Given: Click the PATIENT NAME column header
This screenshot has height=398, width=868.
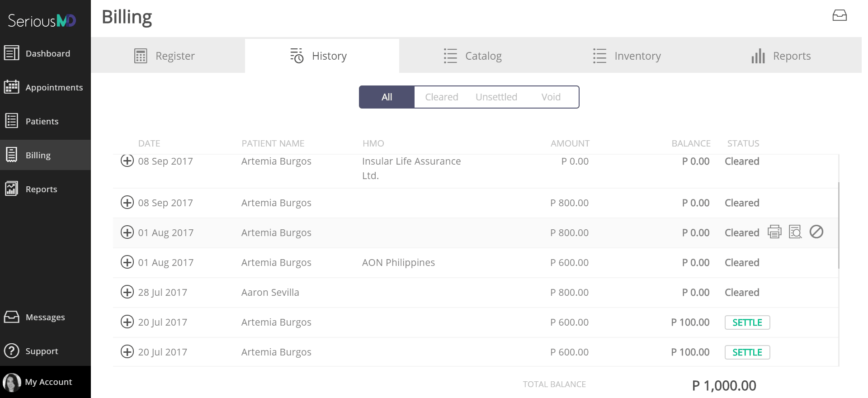Looking at the screenshot, I should [x=273, y=143].
